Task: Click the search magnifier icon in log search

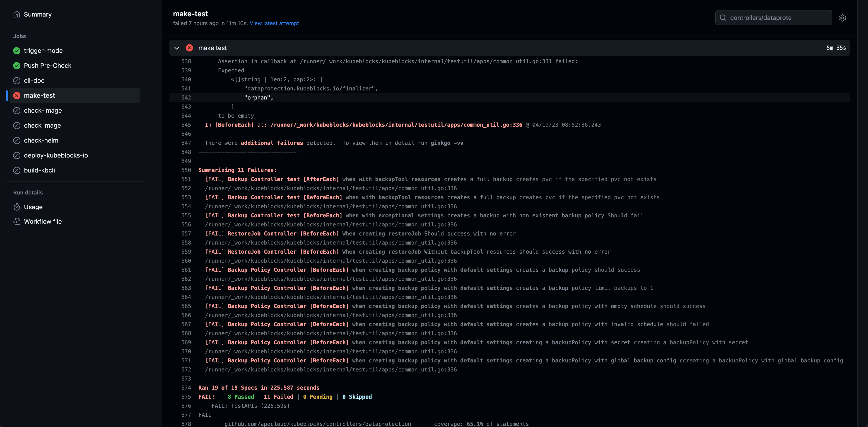Action: (723, 17)
